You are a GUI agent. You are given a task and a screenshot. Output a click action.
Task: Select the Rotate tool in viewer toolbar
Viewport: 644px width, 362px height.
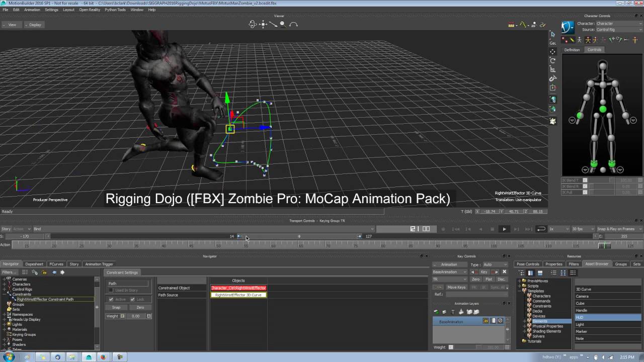(552, 60)
